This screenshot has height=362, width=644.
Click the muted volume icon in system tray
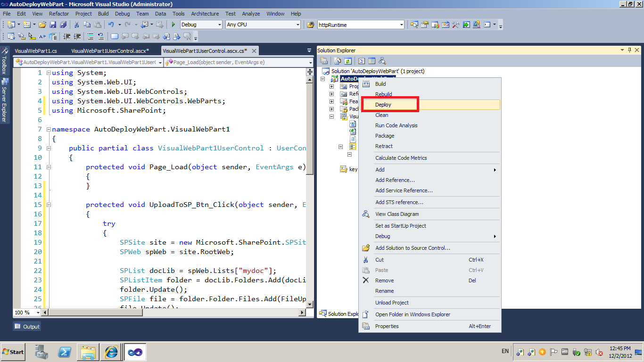[599, 352]
